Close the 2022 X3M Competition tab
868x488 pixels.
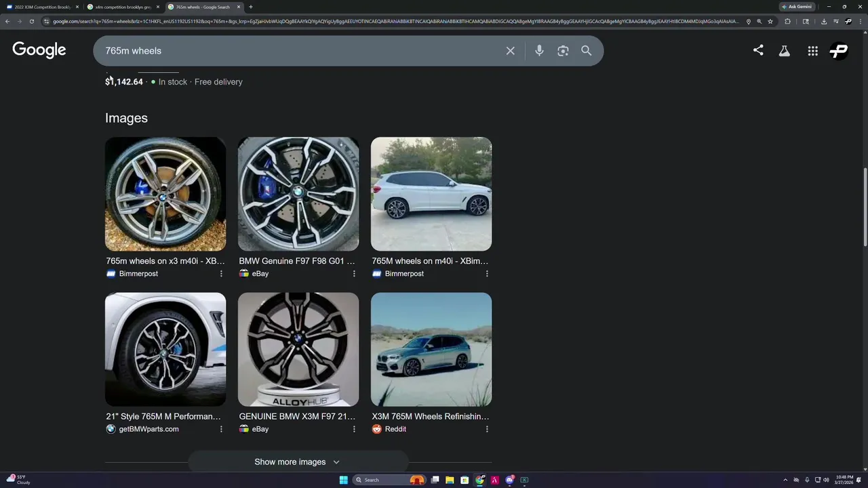click(x=77, y=7)
